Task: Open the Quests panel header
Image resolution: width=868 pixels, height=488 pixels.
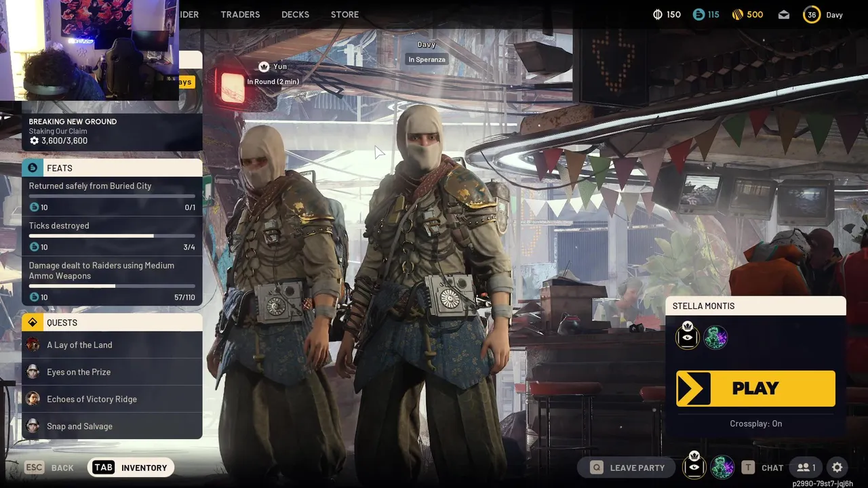Action: [x=112, y=323]
